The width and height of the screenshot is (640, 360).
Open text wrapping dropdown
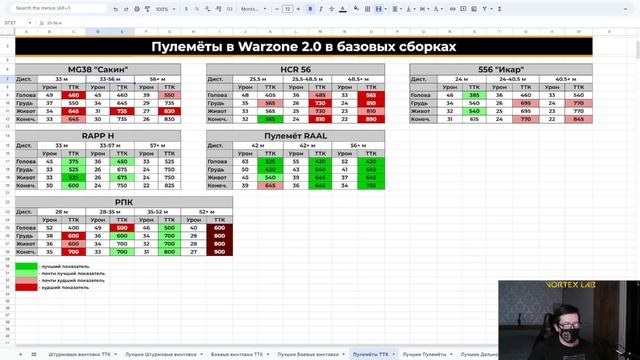(423, 9)
